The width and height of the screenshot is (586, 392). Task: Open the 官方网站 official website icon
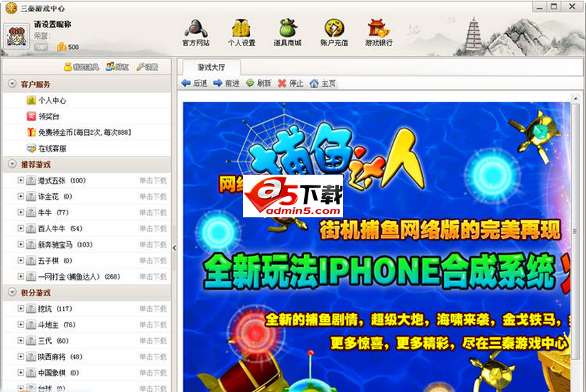click(196, 33)
